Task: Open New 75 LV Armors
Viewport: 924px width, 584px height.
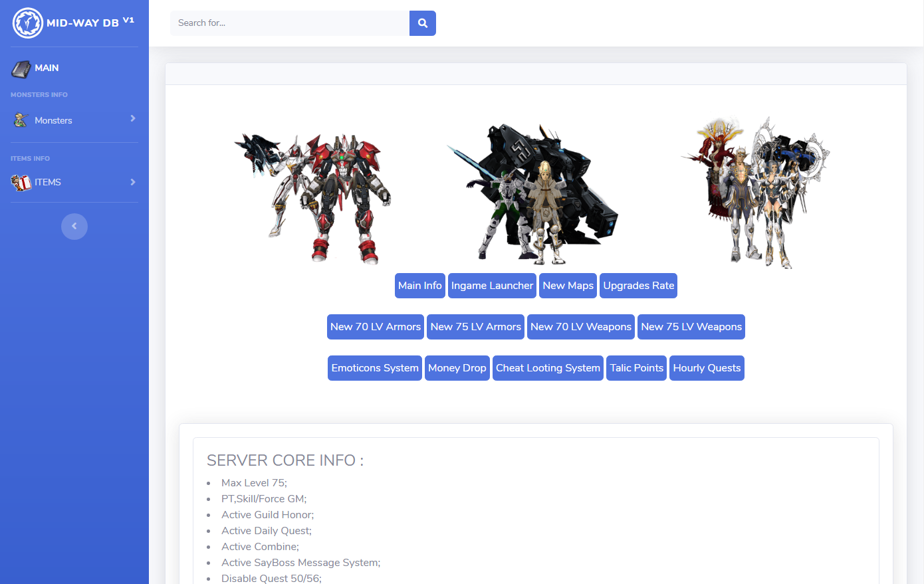Action: [475, 327]
